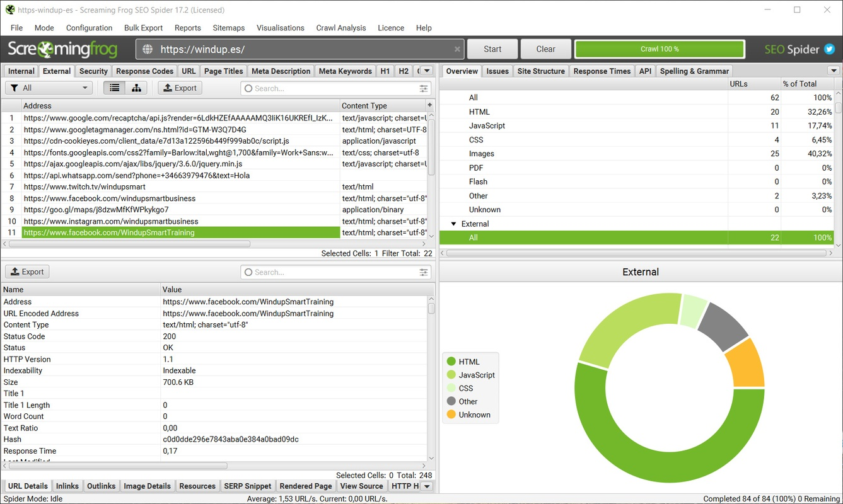Screen dimensions: 843x504
Task: Switch to tree view icon
Action: click(136, 88)
